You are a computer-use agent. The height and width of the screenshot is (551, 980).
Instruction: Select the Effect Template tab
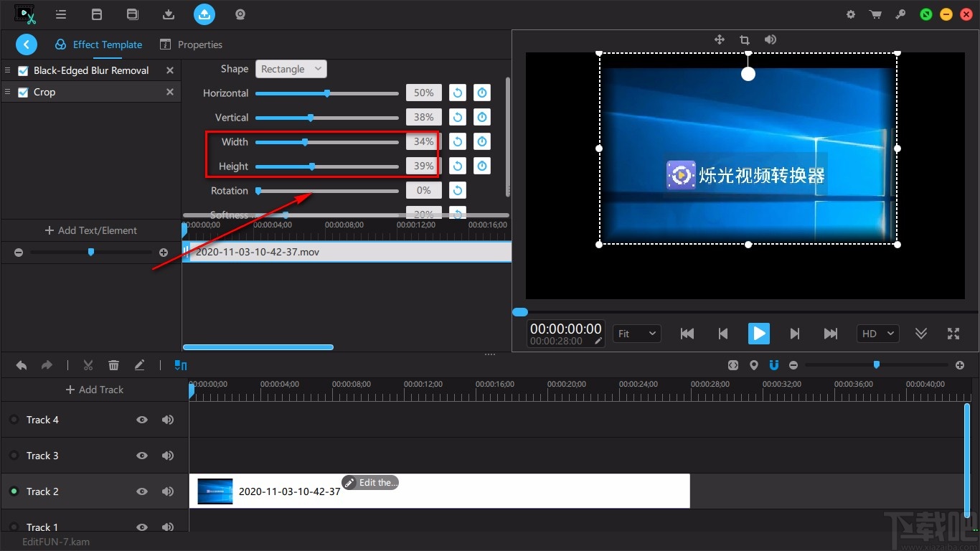(99, 44)
